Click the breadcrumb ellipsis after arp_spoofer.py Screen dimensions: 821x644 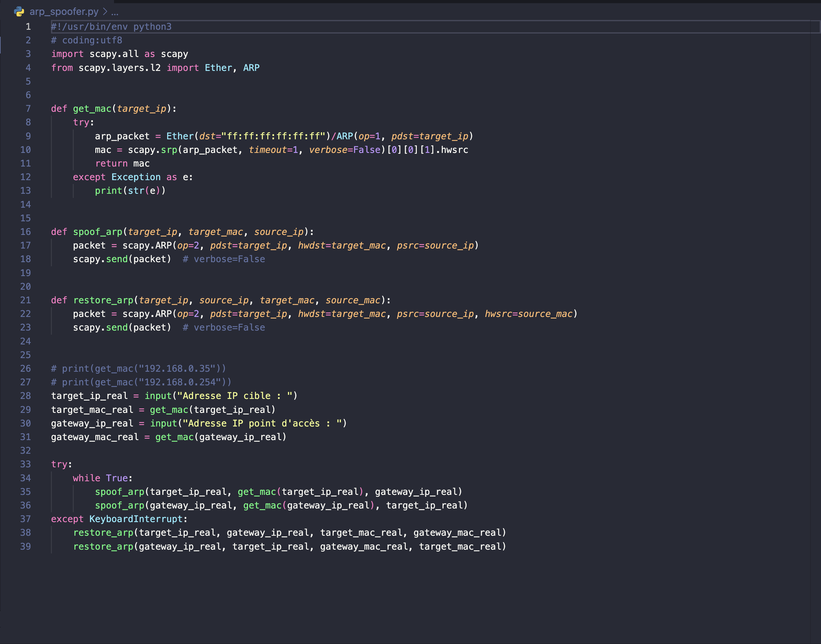(x=115, y=12)
